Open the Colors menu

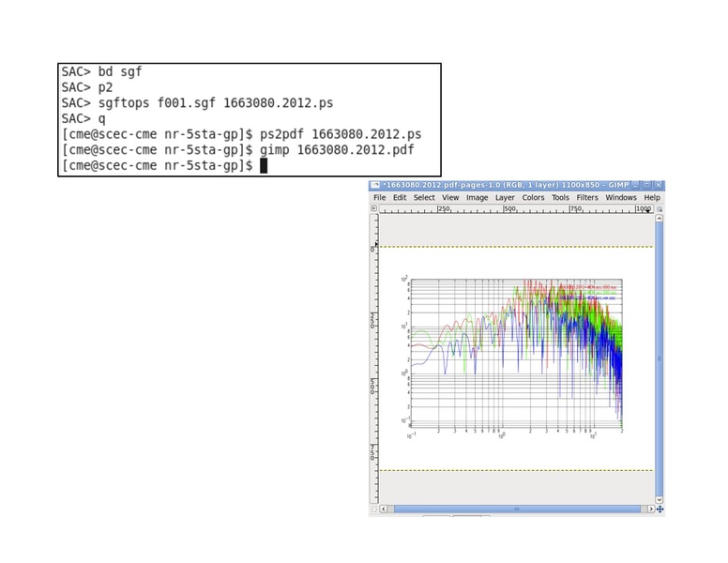[533, 198]
